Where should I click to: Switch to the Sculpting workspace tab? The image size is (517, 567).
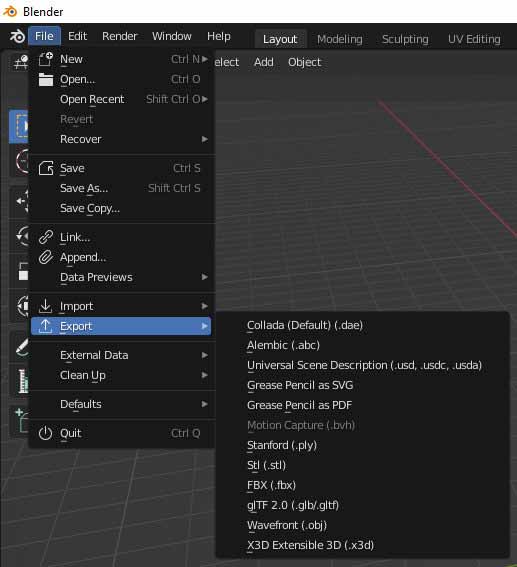[405, 39]
